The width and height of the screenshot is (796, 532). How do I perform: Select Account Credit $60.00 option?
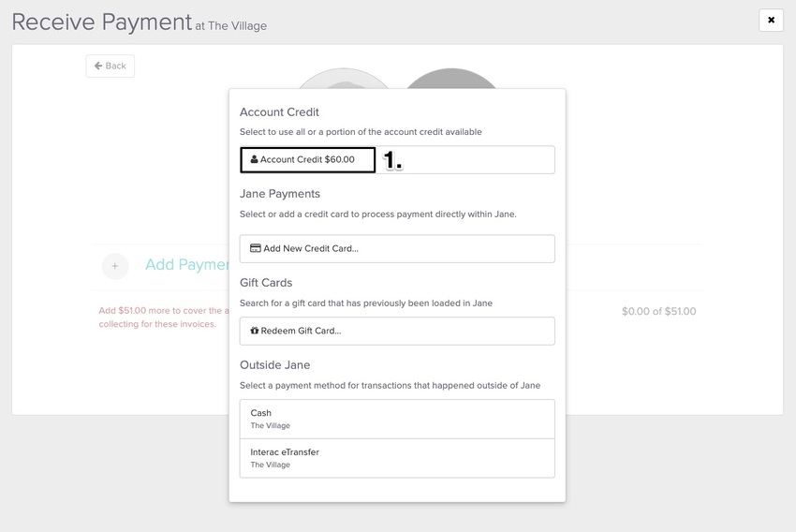tap(397, 160)
